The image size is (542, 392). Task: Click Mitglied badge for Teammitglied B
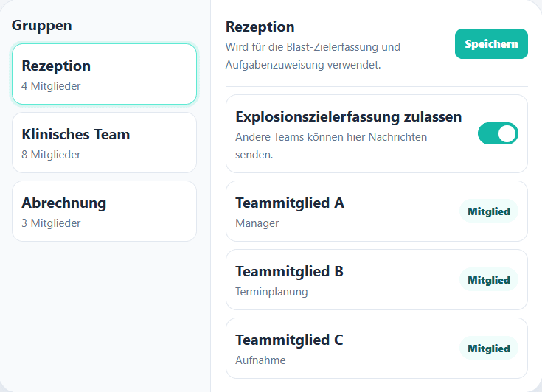tap(489, 280)
